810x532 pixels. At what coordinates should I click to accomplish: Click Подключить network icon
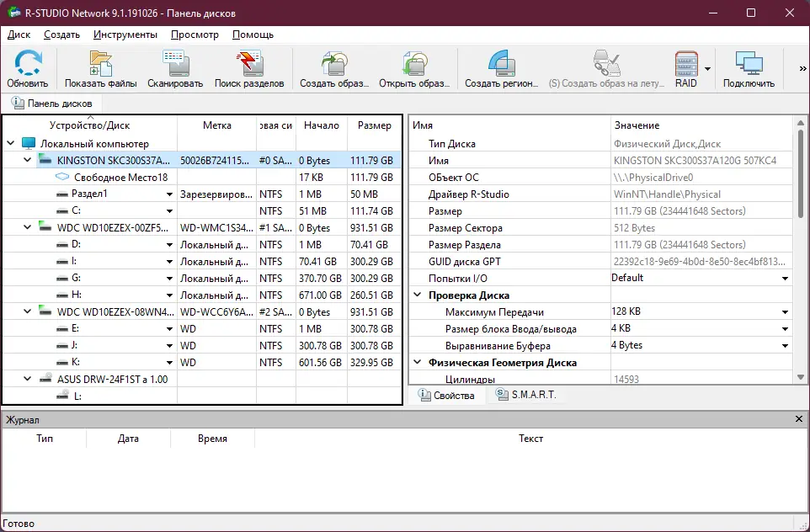(x=749, y=63)
